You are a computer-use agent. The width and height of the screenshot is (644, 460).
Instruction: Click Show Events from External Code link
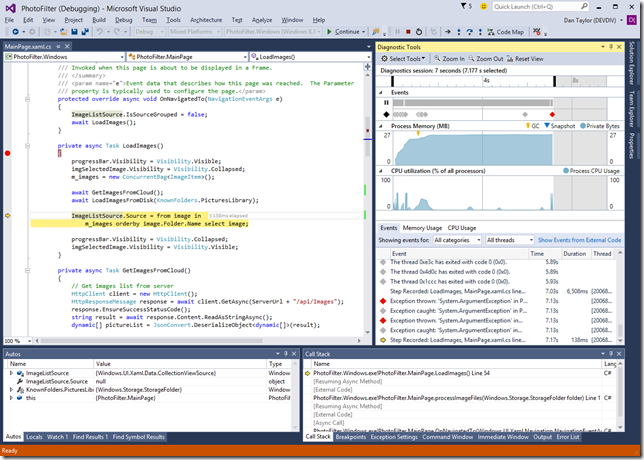click(x=579, y=240)
